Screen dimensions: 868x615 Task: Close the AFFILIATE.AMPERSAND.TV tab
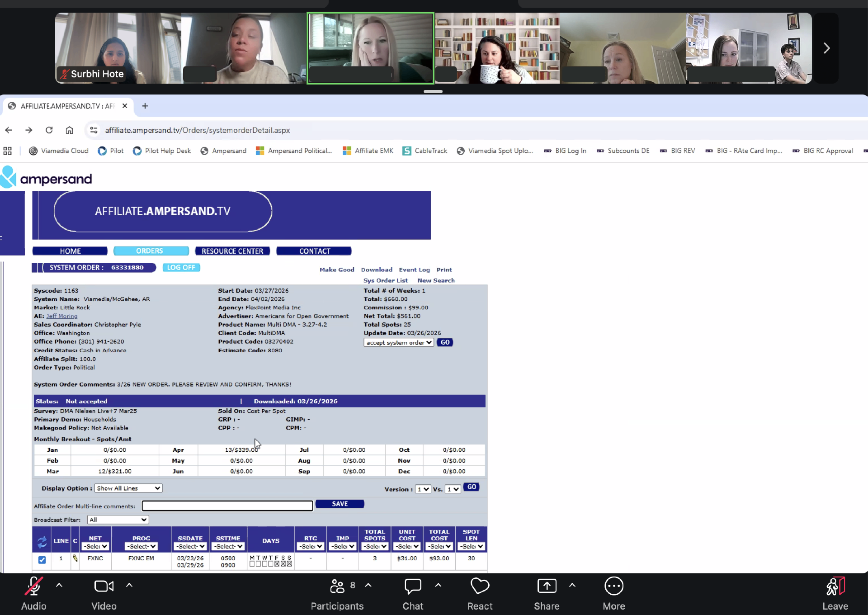[125, 106]
